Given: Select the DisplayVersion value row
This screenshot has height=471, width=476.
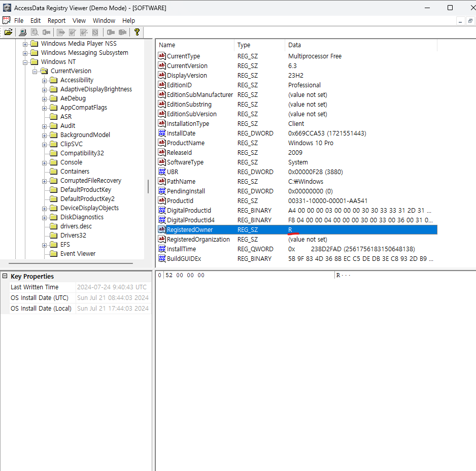Looking at the screenshot, I should click(x=297, y=75).
